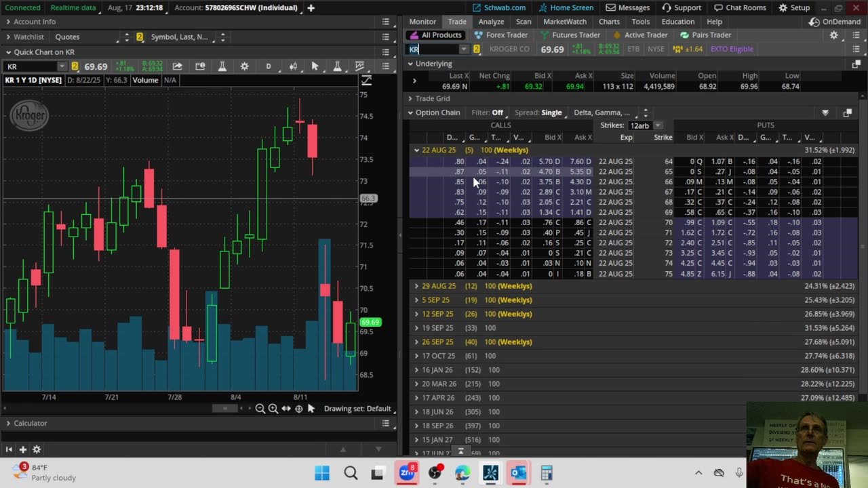Image resolution: width=868 pixels, height=488 pixels.
Task: Open the Calculator panel menu icon
Action: pos(385,423)
